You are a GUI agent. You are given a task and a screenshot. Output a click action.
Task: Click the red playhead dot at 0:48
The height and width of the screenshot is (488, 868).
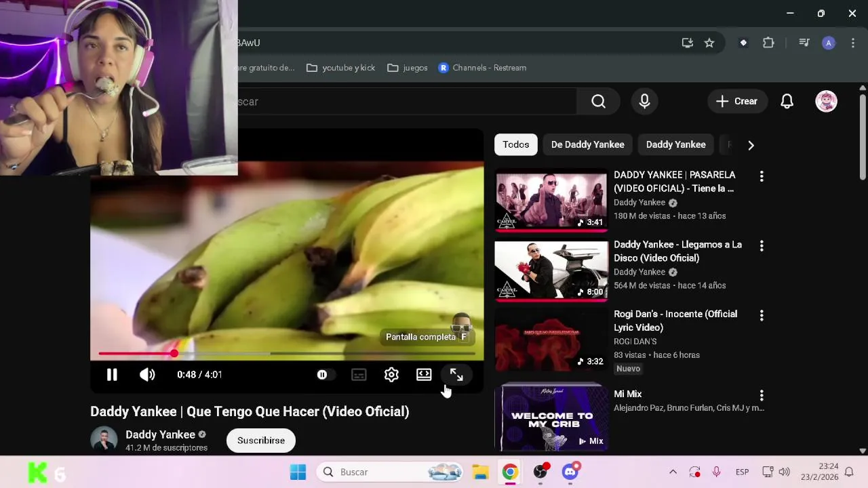pos(174,354)
